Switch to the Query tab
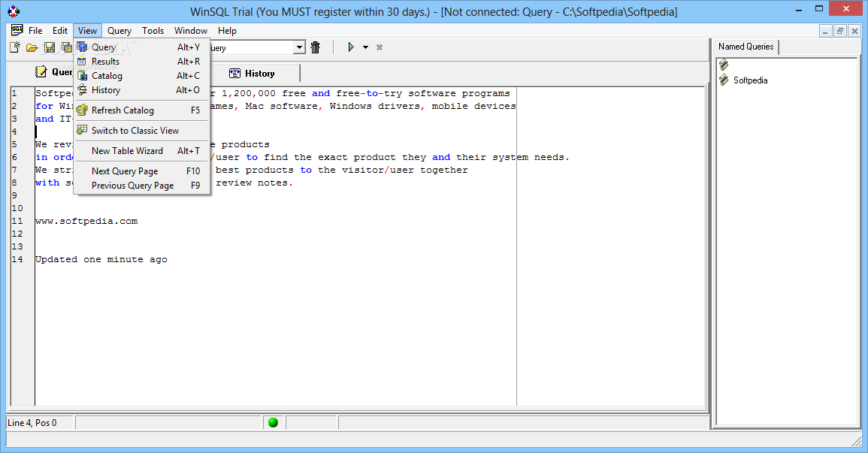 [53, 72]
